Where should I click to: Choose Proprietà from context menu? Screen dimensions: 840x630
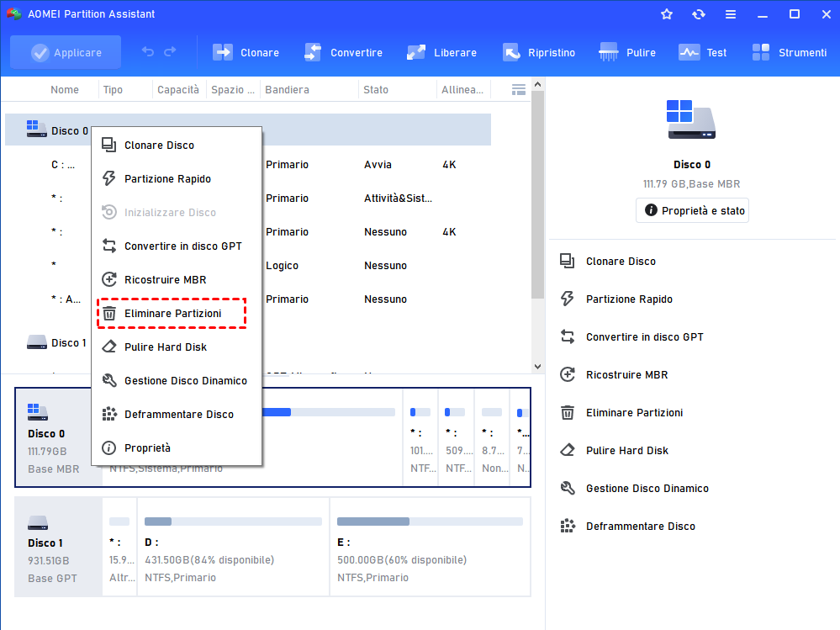click(177, 447)
